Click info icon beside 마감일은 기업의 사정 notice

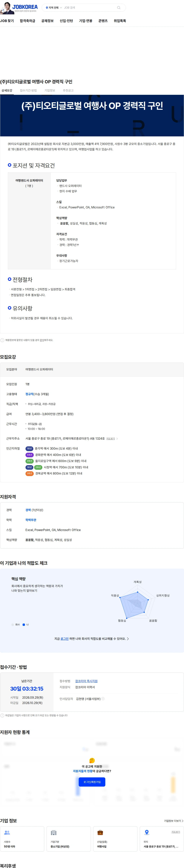(2, 715)
